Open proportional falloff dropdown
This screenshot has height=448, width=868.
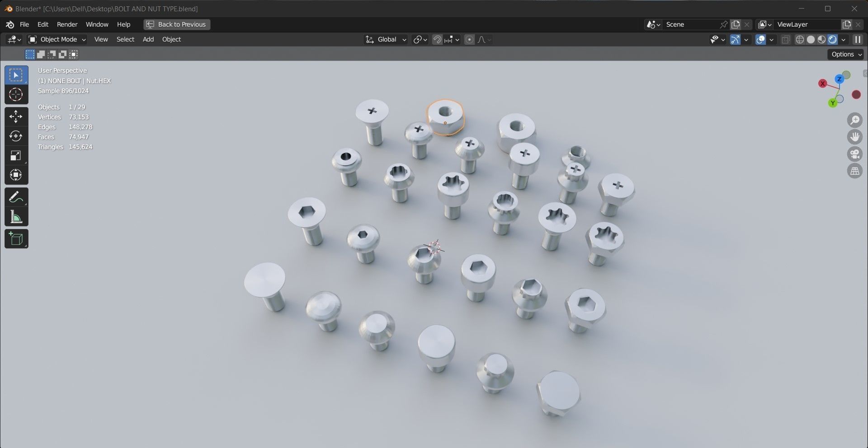(x=484, y=39)
